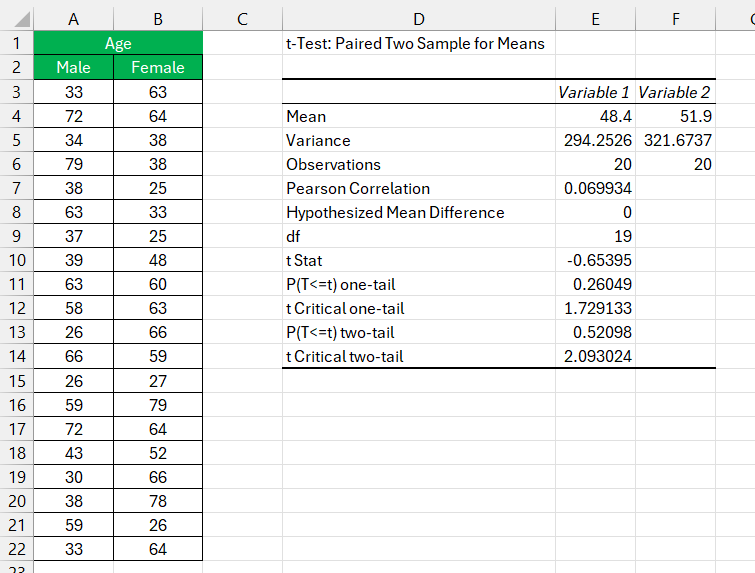755x573 pixels.
Task: Click the Variable 2 header cell
Action: tap(676, 92)
